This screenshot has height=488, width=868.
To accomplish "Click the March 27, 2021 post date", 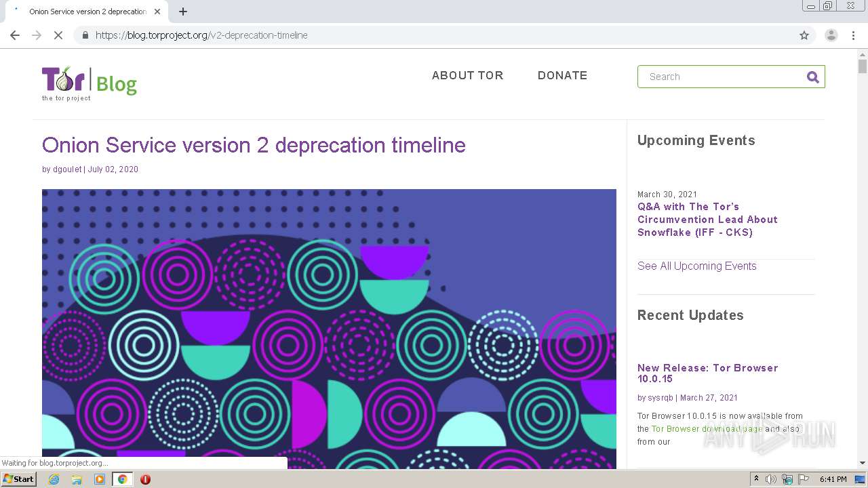I will point(709,398).
